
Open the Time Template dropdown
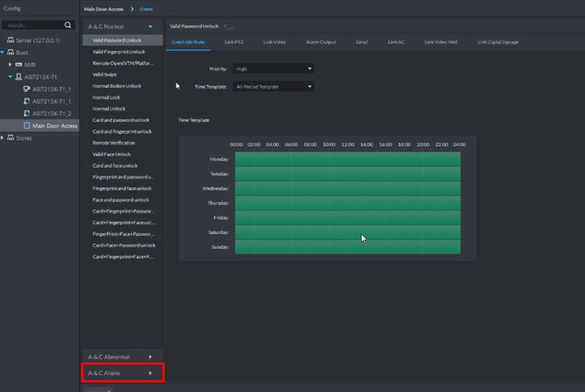[x=274, y=86]
